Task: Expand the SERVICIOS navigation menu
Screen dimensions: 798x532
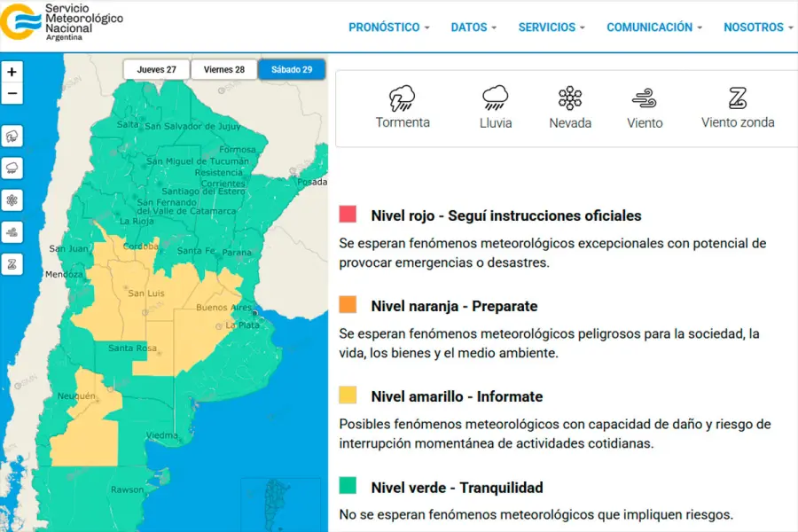Action: (x=552, y=27)
